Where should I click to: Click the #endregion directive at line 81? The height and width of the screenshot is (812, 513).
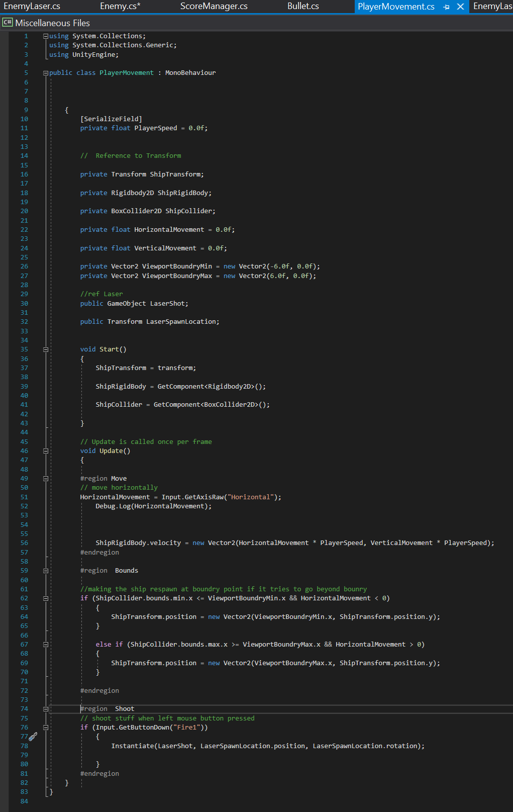point(99,774)
